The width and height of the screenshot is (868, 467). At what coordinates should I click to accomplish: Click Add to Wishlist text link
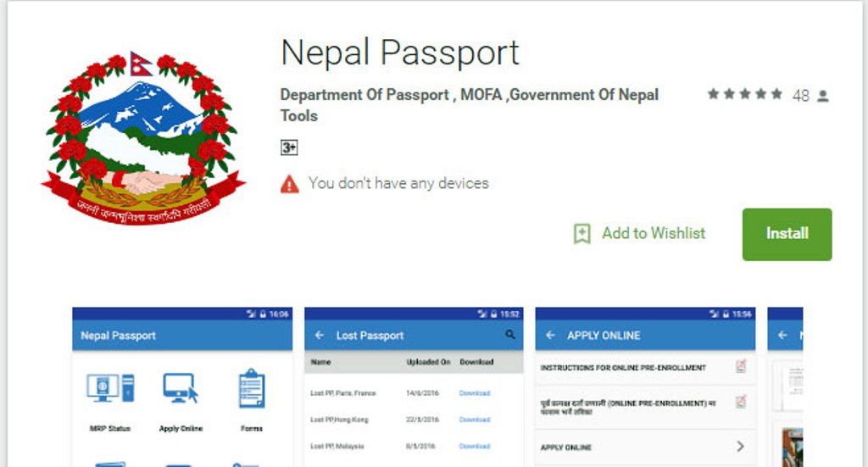654,234
